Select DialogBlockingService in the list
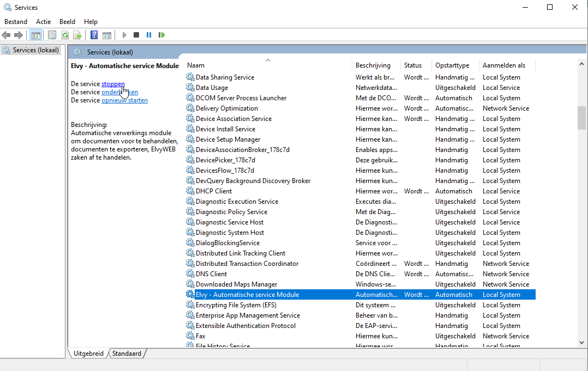The image size is (588, 371). 227,243
